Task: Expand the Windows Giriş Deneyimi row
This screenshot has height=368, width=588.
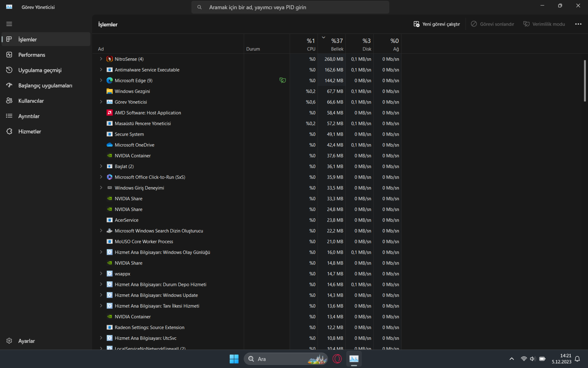Action: [101, 188]
